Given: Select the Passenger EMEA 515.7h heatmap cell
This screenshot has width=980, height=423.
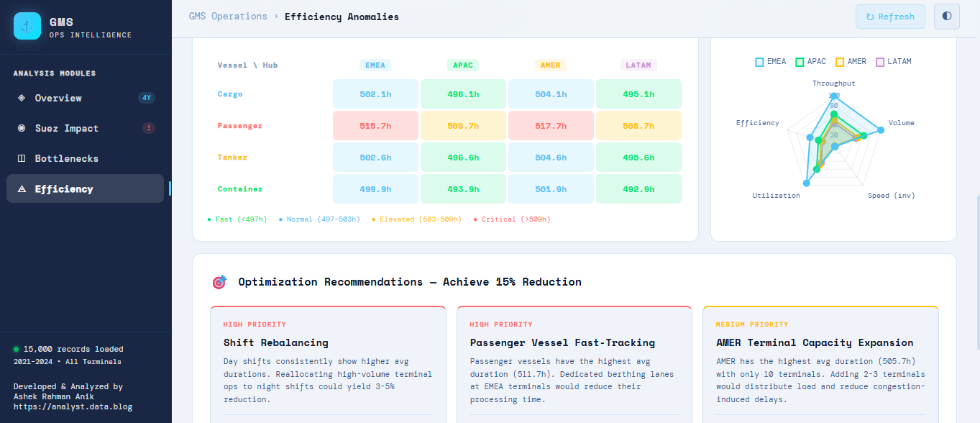Looking at the screenshot, I should click(375, 126).
